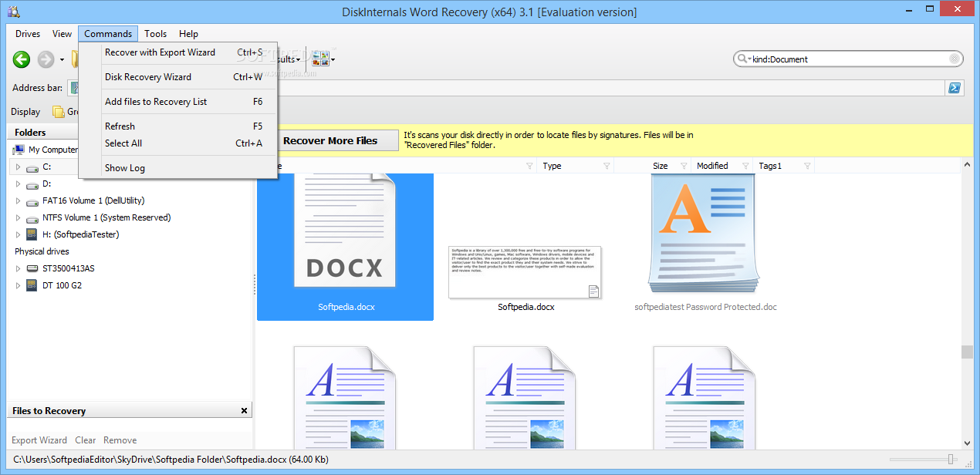980x475 pixels.
Task: Choose Refresh from Commands menu
Action: click(x=178, y=126)
